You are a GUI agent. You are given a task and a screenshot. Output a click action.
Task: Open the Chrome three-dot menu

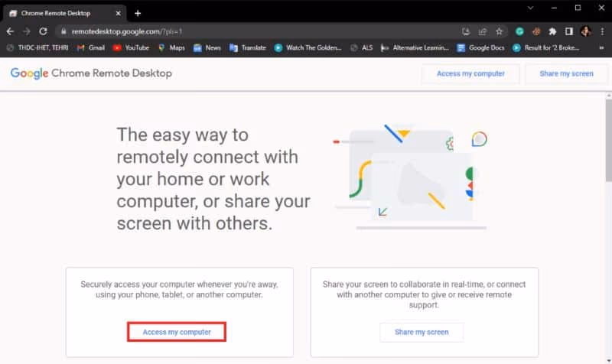602,31
